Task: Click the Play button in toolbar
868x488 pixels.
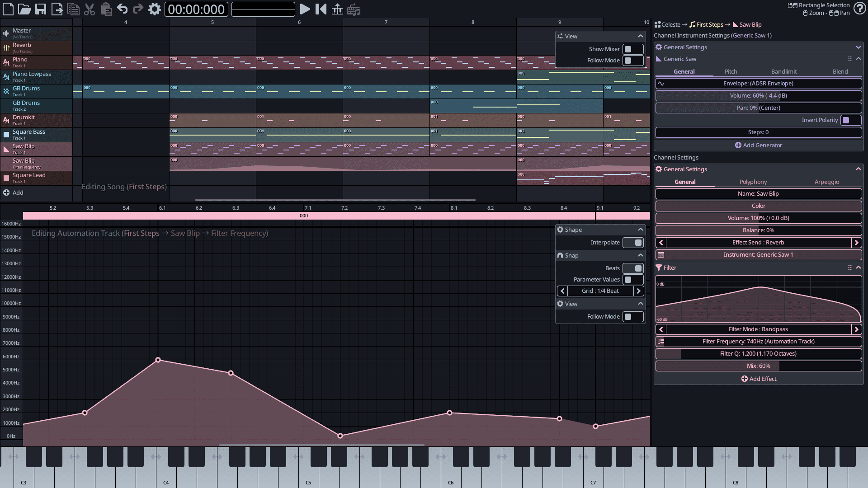Action: 305,9
